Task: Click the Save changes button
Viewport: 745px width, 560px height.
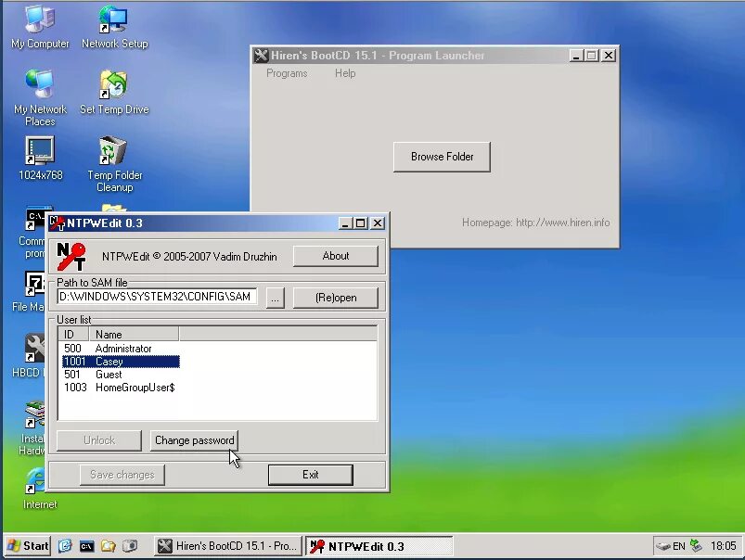Action: [x=122, y=475]
